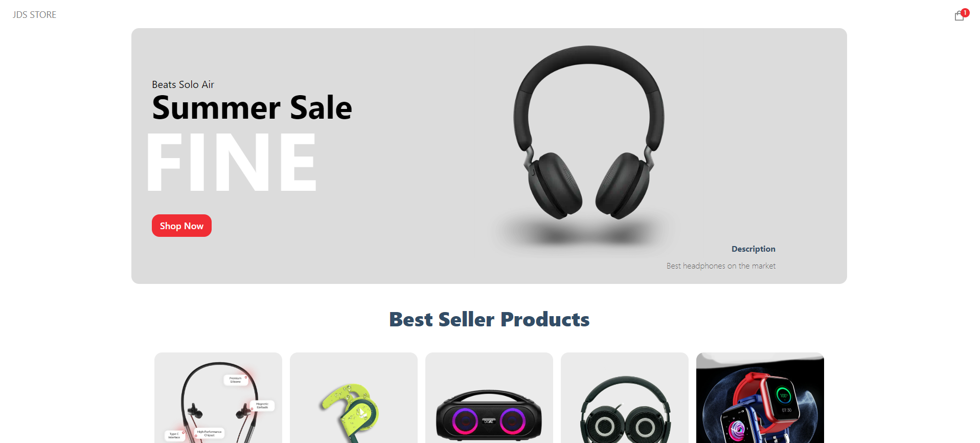Screen dimensions: 980x443
Task: Click the Type C Interface callout label
Action: coord(175,435)
